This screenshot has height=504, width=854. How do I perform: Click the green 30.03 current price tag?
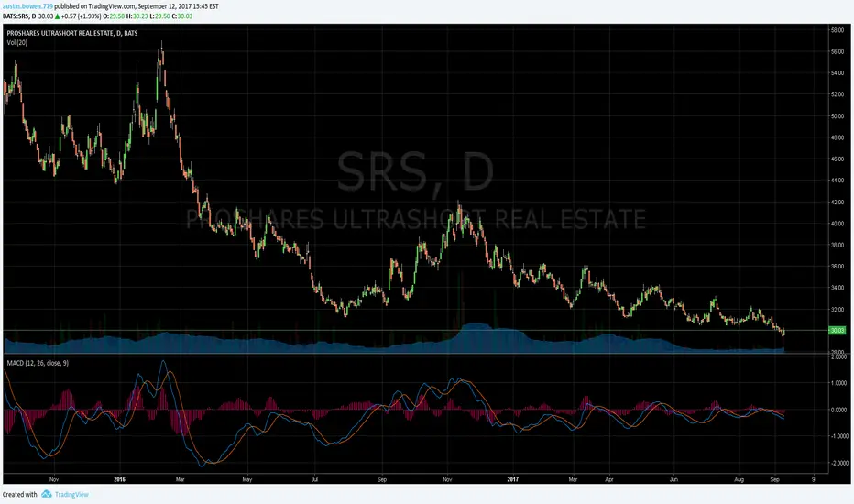click(x=838, y=331)
